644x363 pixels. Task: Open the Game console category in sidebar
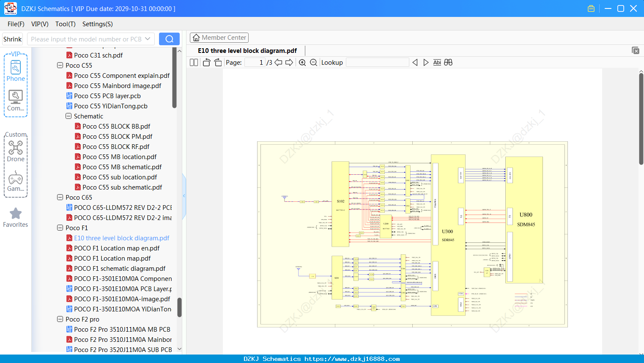click(x=16, y=181)
